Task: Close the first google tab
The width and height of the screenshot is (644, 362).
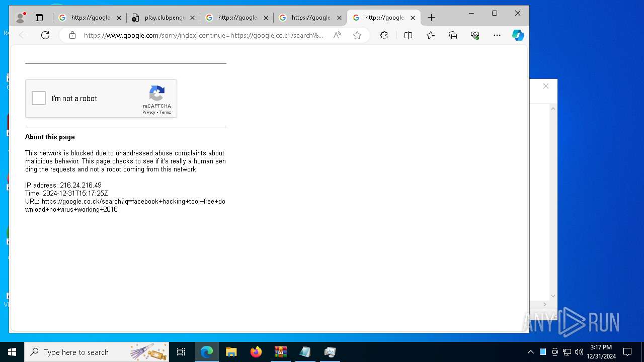Action: click(119, 18)
